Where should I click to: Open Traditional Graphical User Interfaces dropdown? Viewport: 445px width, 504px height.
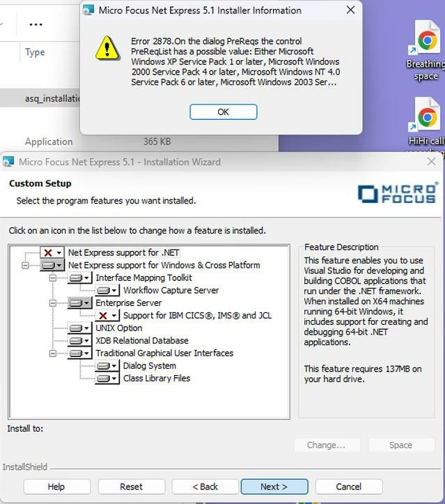pos(80,353)
